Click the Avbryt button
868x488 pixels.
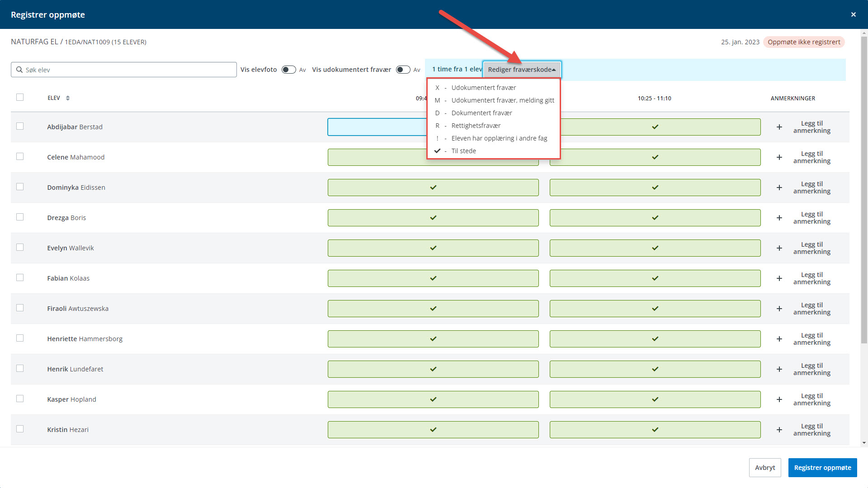click(x=765, y=468)
